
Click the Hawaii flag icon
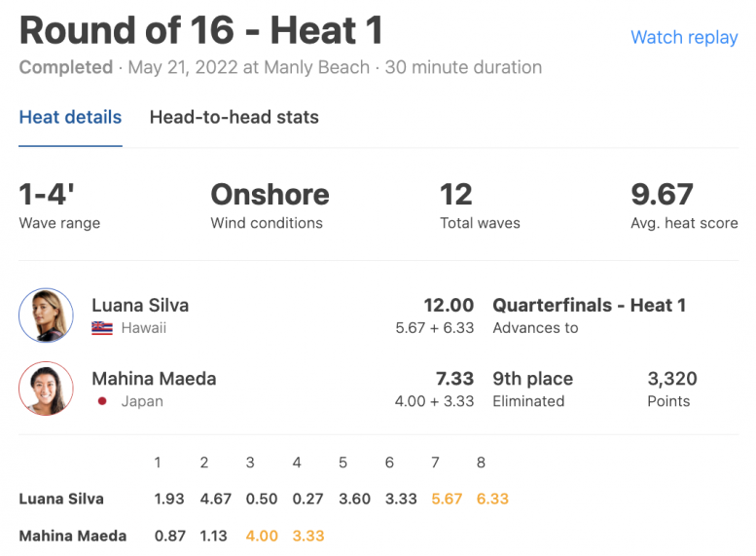point(102,328)
